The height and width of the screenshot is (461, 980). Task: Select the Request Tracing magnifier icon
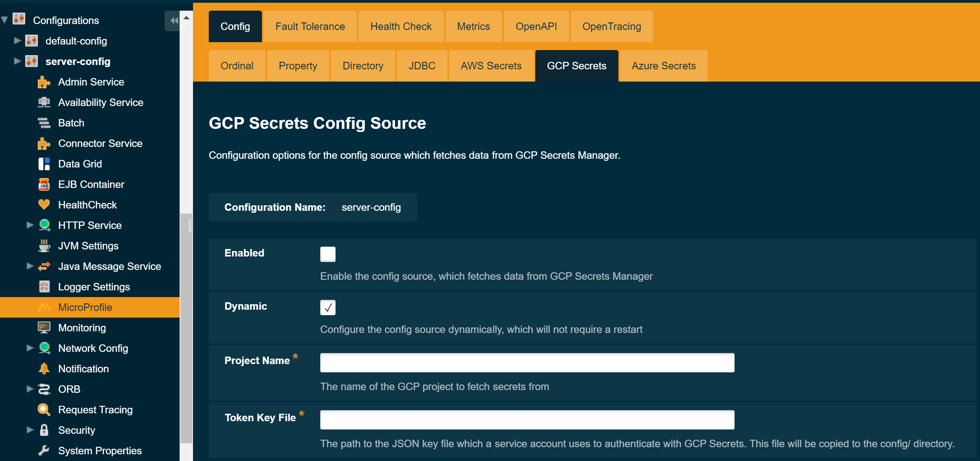44,409
